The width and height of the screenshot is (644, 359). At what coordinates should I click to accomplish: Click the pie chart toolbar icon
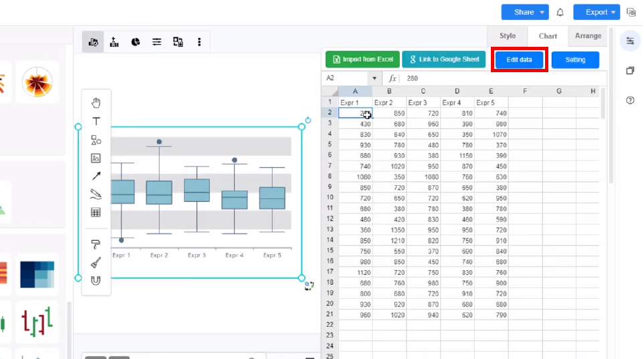pyautogui.click(x=136, y=42)
